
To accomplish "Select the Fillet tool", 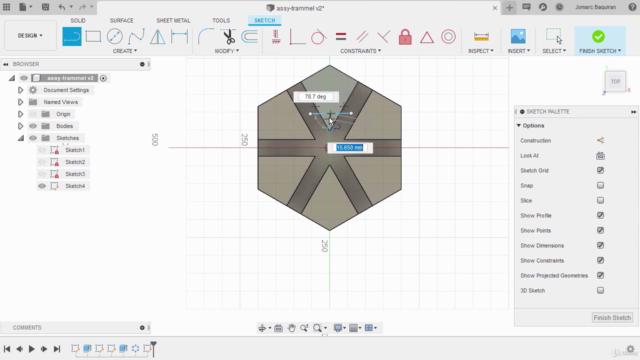I will [x=206, y=37].
